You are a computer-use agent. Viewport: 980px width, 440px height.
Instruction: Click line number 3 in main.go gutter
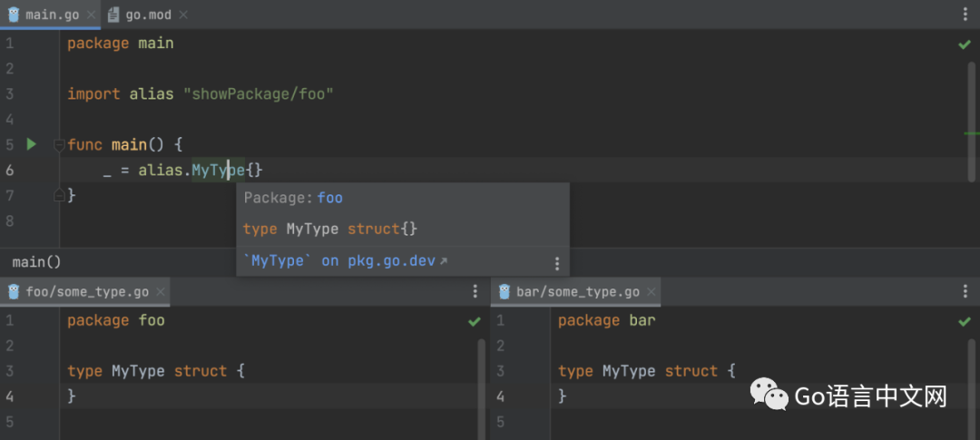[x=9, y=94]
